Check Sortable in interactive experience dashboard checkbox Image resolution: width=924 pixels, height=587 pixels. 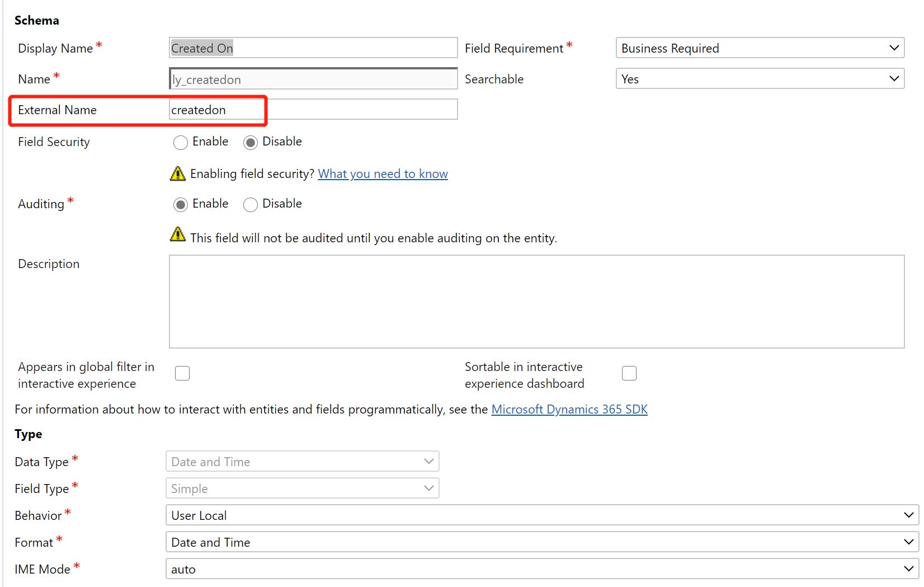tap(629, 373)
